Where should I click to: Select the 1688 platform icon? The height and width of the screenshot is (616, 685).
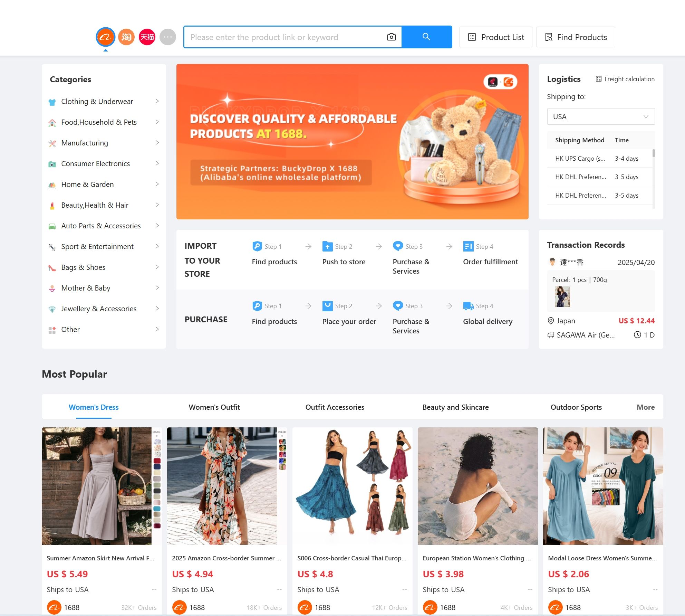[x=105, y=37]
